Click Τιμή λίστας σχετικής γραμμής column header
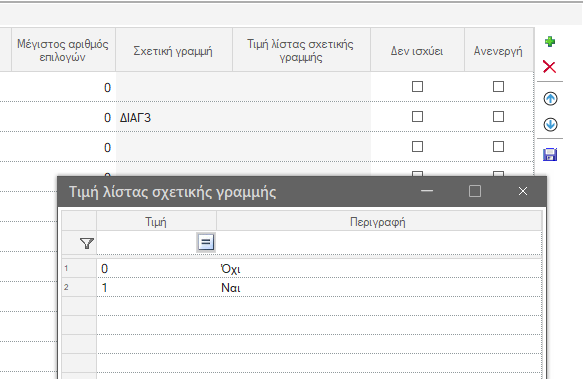 [x=301, y=50]
